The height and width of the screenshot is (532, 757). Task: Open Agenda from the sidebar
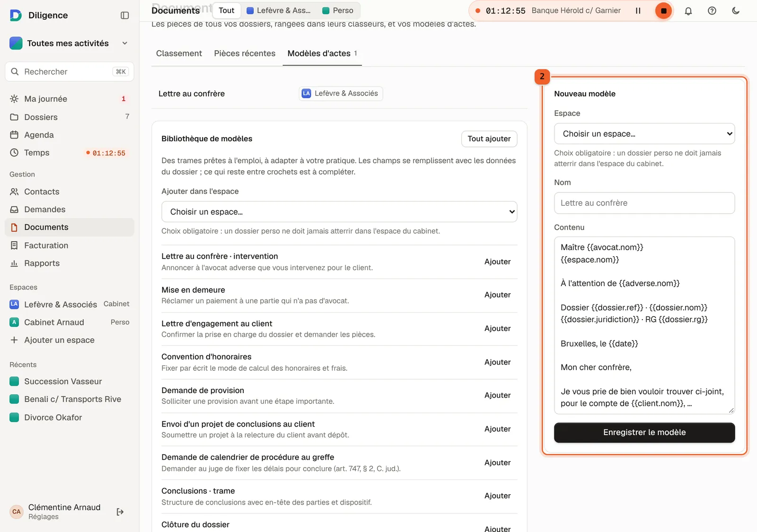click(x=70, y=135)
